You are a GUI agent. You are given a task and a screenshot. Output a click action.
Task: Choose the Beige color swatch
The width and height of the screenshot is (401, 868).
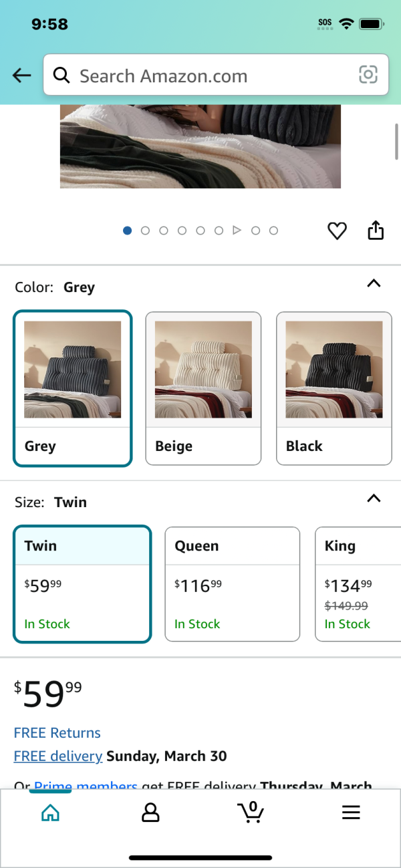203,388
